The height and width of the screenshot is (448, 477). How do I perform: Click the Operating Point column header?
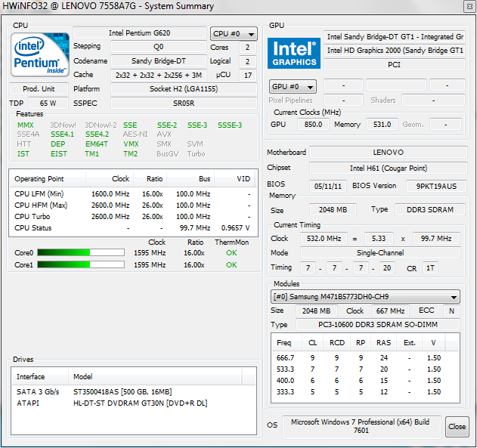point(39,180)
